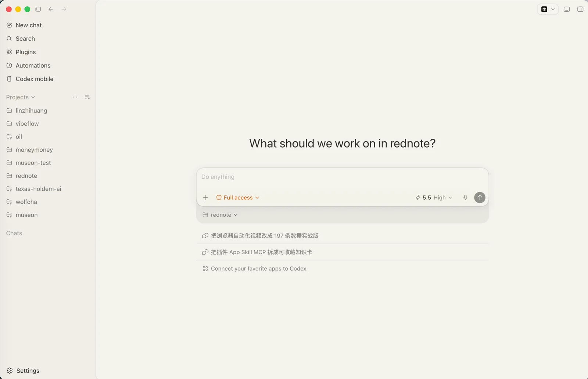Send the prompt with the up-arrow button

(480, 198)
